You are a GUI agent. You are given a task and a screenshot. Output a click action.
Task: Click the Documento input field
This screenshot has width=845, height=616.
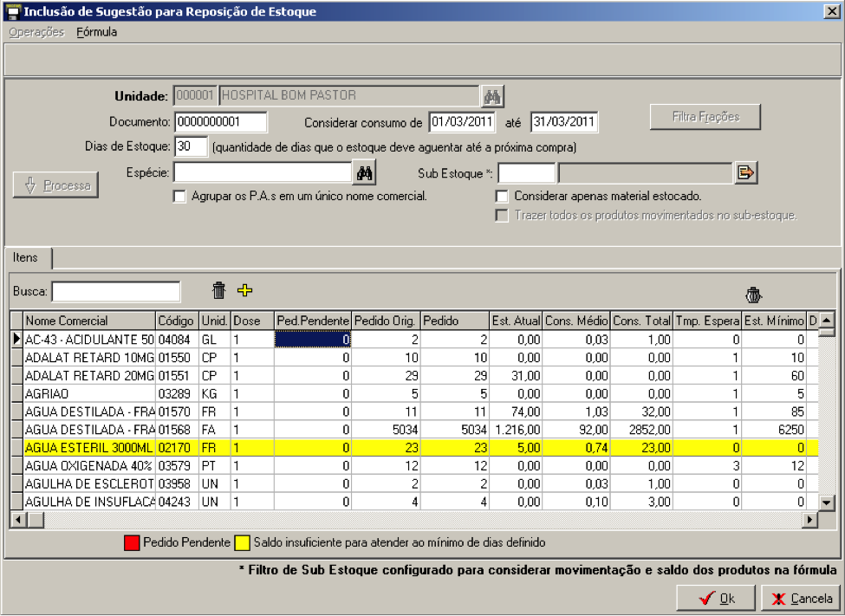220,122
